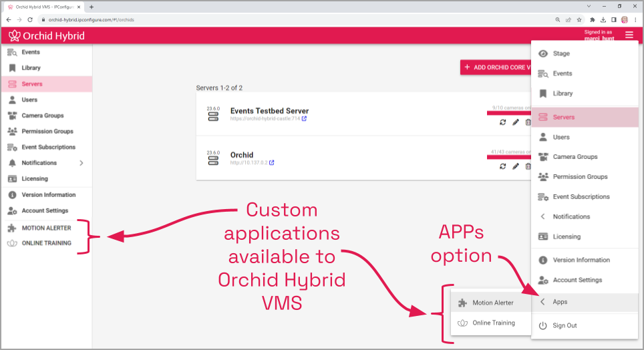Open the browser three-dot menu
The height and width of the screenshot is (350, 644).
pyautogui.click(x=636, y=20)
